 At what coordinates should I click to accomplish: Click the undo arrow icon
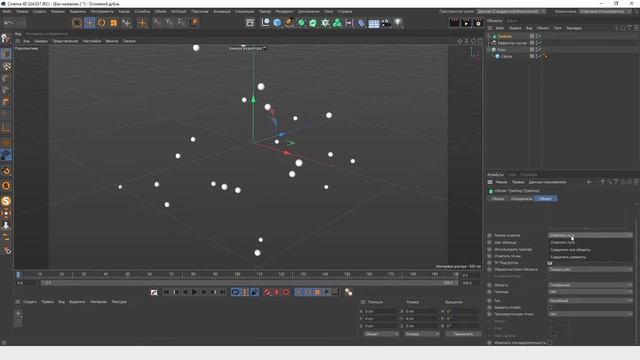9,23
